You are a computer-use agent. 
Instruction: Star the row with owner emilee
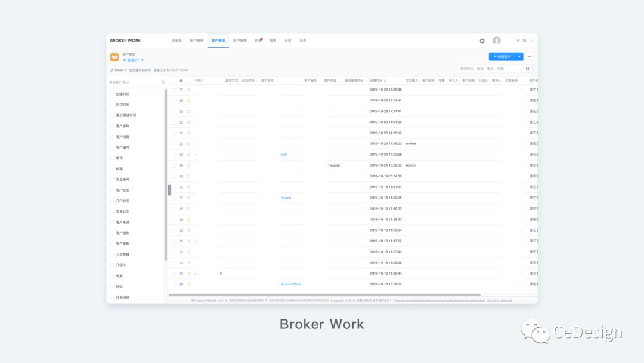(x=189, y=144)
